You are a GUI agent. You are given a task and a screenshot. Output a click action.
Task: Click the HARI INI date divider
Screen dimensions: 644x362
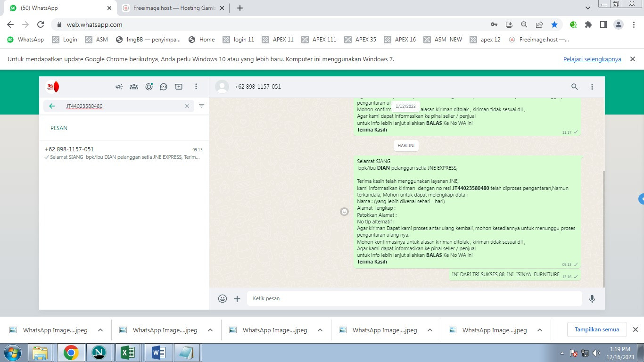[406, 146]
